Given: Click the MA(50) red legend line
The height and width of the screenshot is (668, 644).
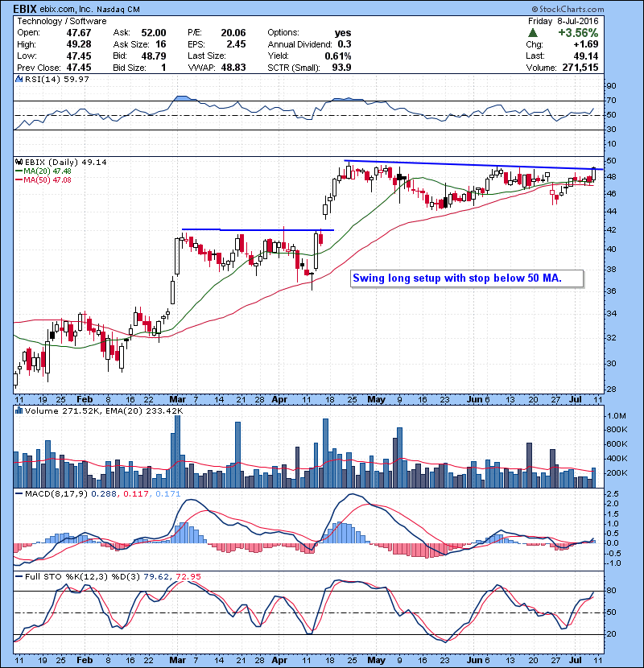Looking at the screenshot, I should [19, 180].
